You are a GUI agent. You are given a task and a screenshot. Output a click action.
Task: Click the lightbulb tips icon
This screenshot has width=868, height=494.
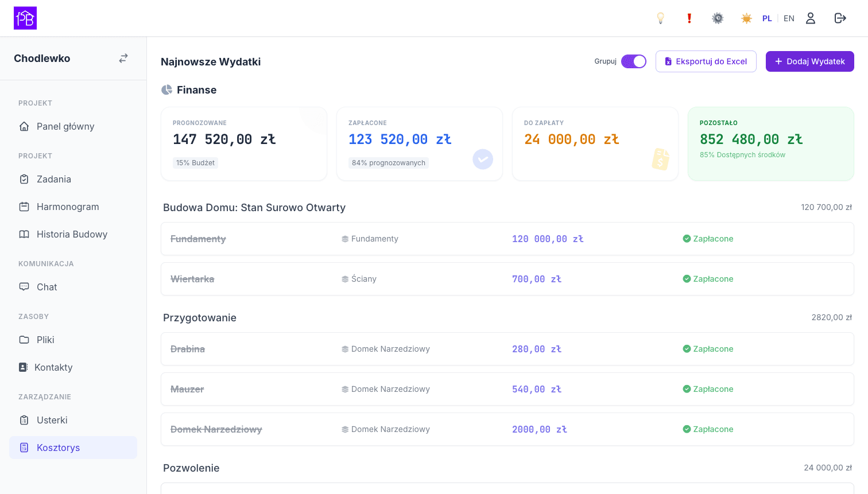point(661,18)
